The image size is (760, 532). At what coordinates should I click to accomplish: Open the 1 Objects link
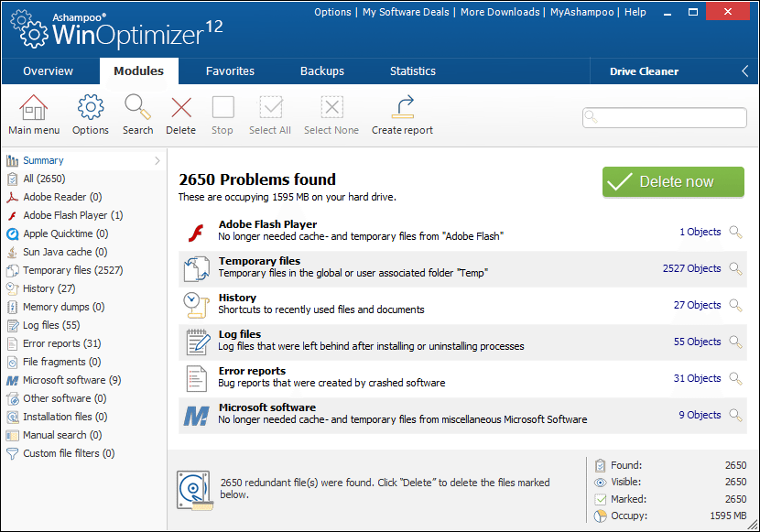700,232
